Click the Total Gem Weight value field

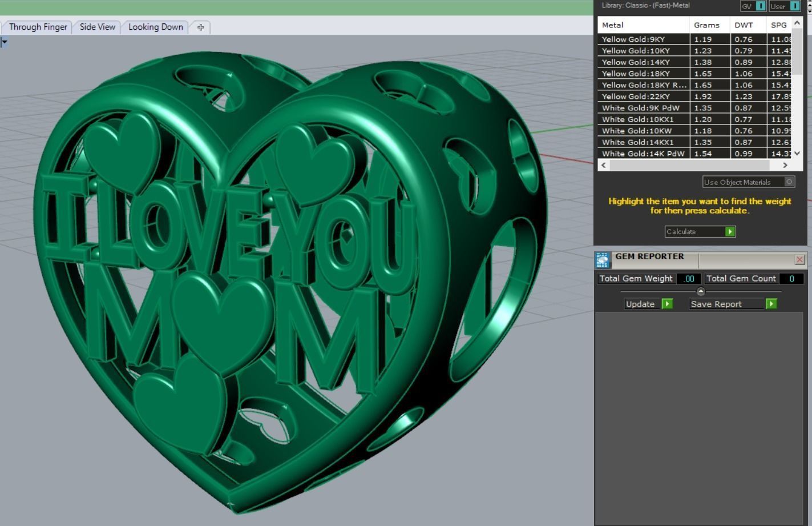point(689,278)
